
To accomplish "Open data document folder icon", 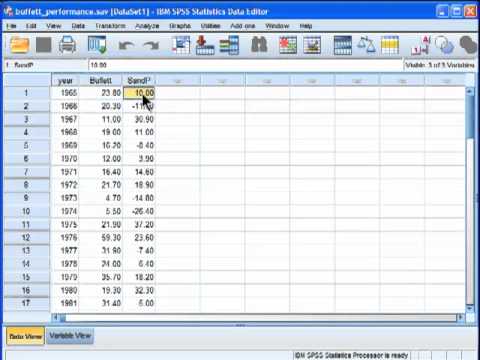I will pyautogui.click(x=19, y=45).
